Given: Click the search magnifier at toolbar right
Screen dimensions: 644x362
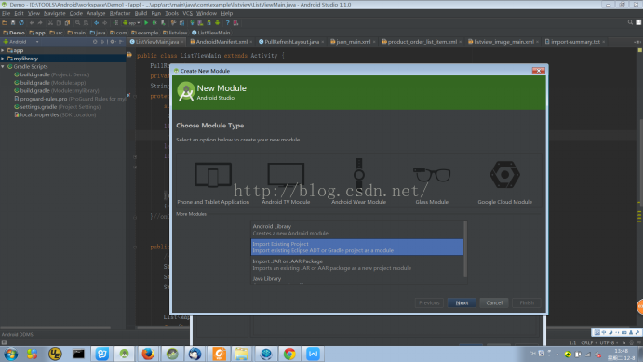Looking at the screenshot, I should pos(630,22).
